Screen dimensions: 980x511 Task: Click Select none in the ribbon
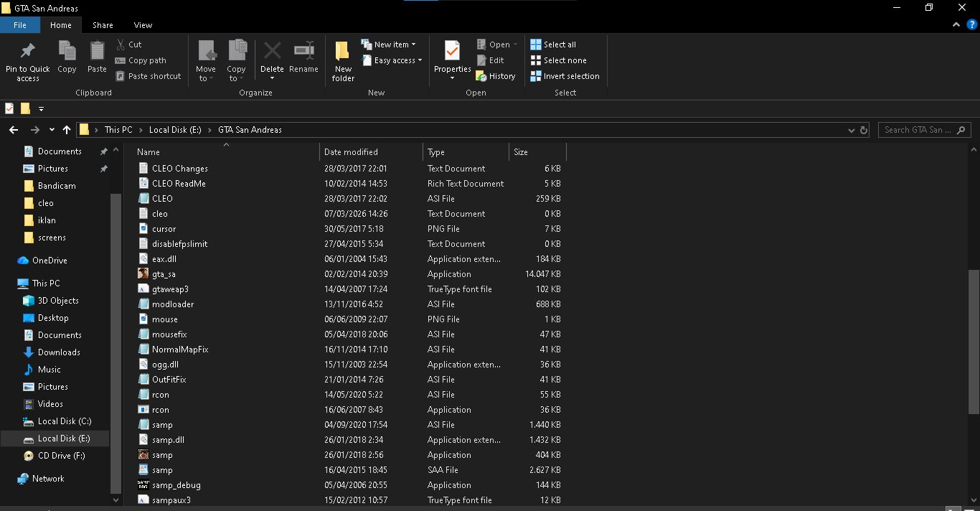[558, 60]
